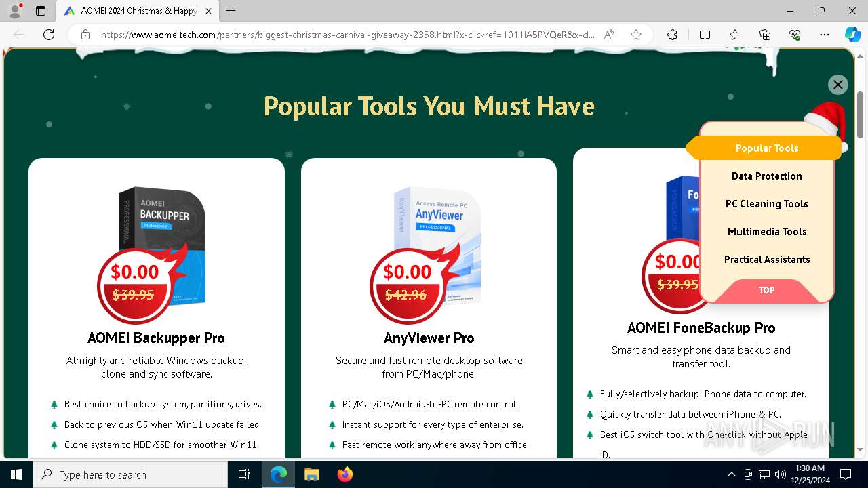Select the AnyViewer Pro title
Image resolution: width=868 pixels, height=488 pixels.
coord(429,338)
